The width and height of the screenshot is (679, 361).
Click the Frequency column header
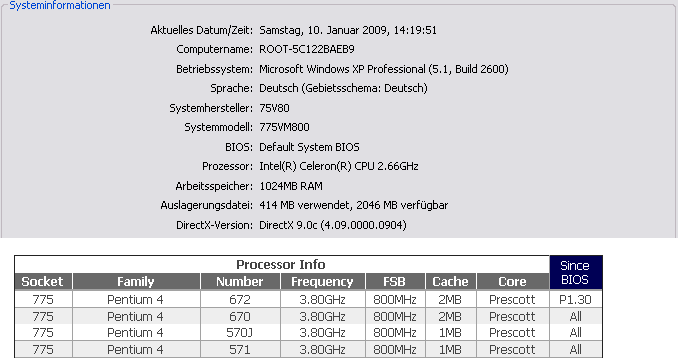tap(322, 281)
